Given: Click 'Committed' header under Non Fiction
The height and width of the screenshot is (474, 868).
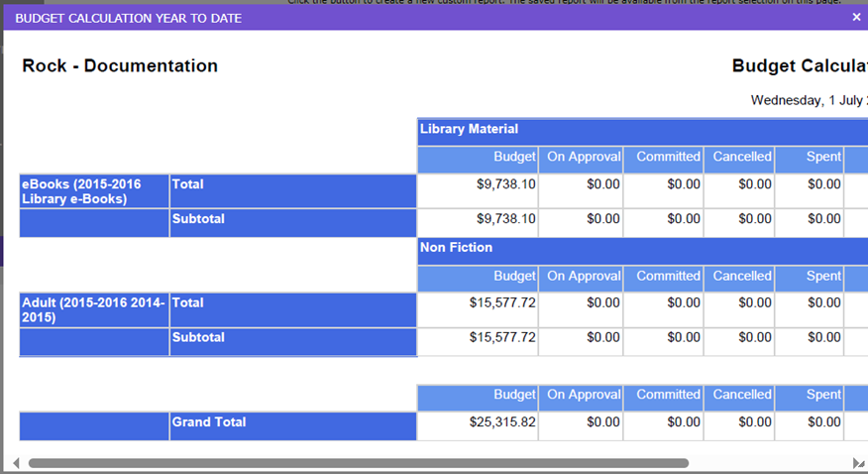Looking at the screenshot, I should pyautogui.click(x=664, y=279).
